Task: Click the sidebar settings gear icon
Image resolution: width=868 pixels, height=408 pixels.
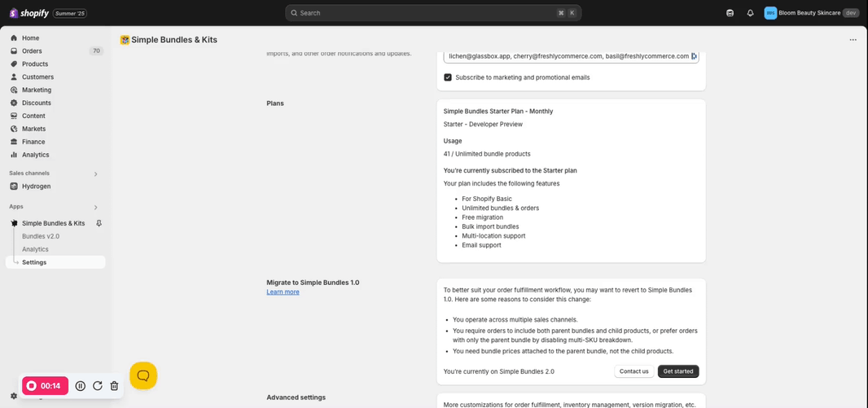Action: pyautogui.click(x=14, y=396)
